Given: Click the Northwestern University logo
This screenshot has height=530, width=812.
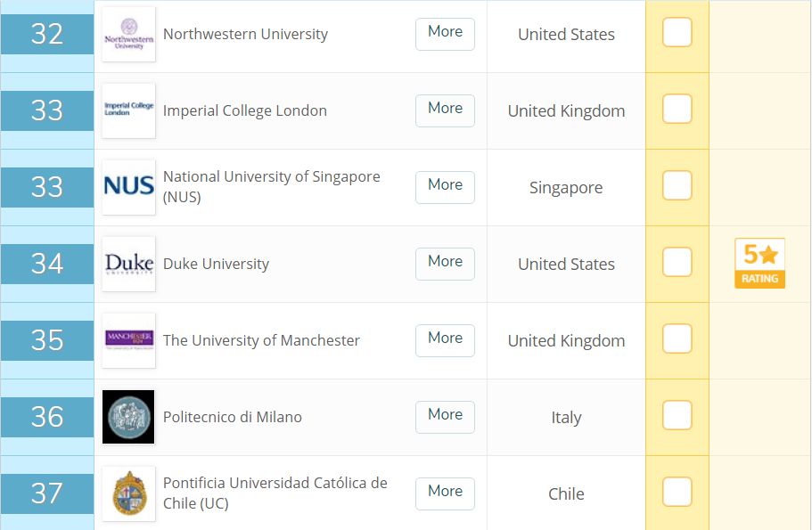Looking at the screenshot, I should click(x=128, y=34).
